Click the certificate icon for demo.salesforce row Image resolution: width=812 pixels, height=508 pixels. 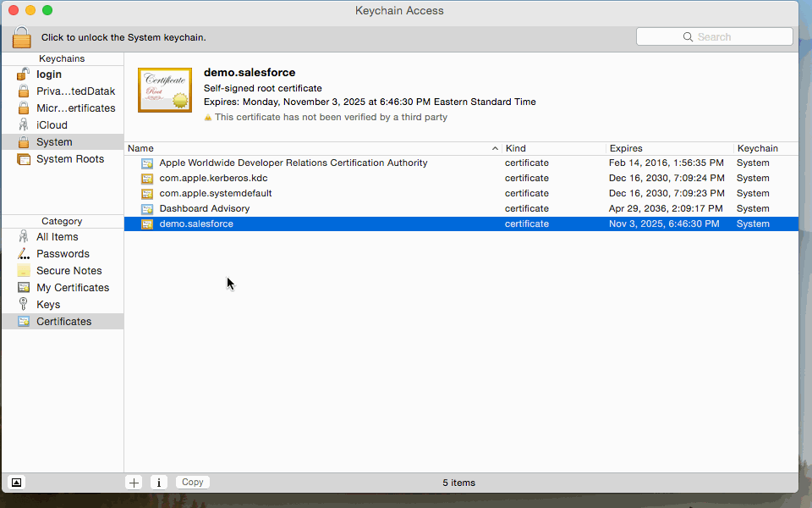(x=147, y=224)
